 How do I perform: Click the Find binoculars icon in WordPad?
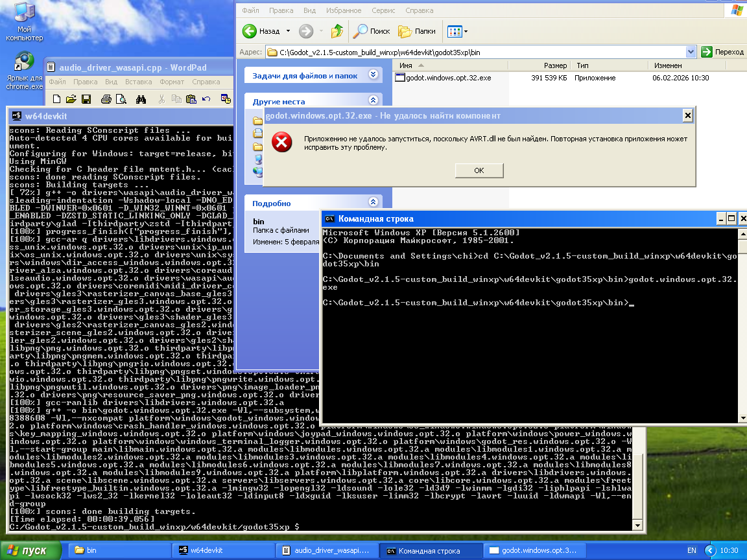coord(141,99)
